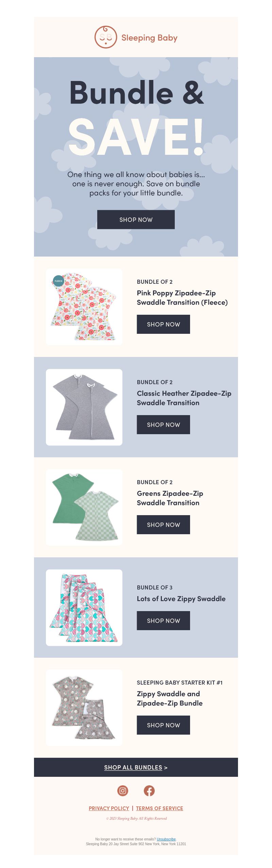The width and height of the screenshot is (272, 868).
Task: Shop the Classic Heather Zipadee-Zip bundle
Action: (164, 425)
